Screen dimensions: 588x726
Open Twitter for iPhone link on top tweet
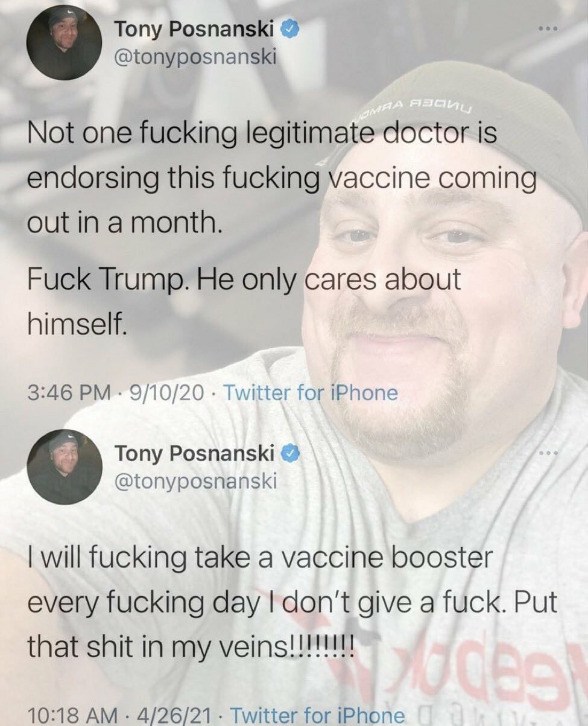tap(311, 393)
